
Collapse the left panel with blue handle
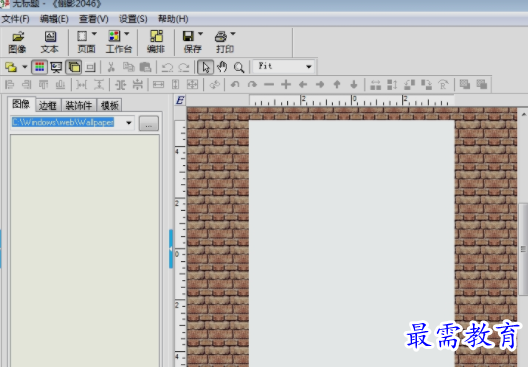(171, 249)
